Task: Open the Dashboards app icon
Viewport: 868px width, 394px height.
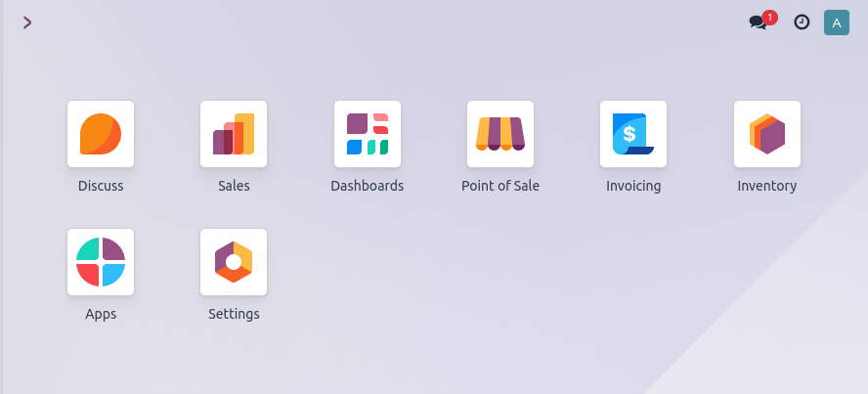Action: (x=368, y=134)
